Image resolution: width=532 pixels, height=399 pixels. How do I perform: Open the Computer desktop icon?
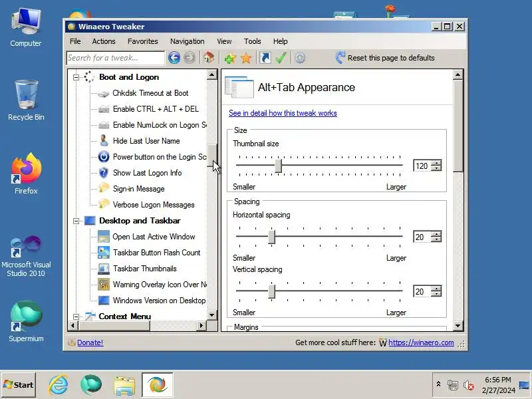(26, 28)
